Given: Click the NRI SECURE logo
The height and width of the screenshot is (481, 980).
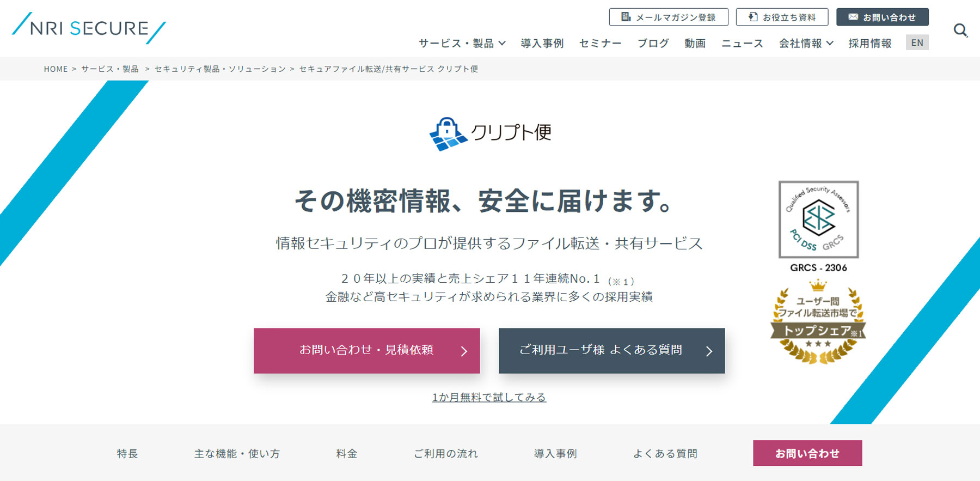Looking at the screenshot, I should point(89,28).
